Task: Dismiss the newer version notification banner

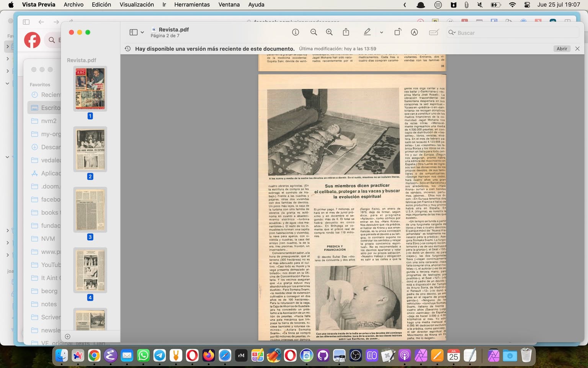Action: pos(577,49)
